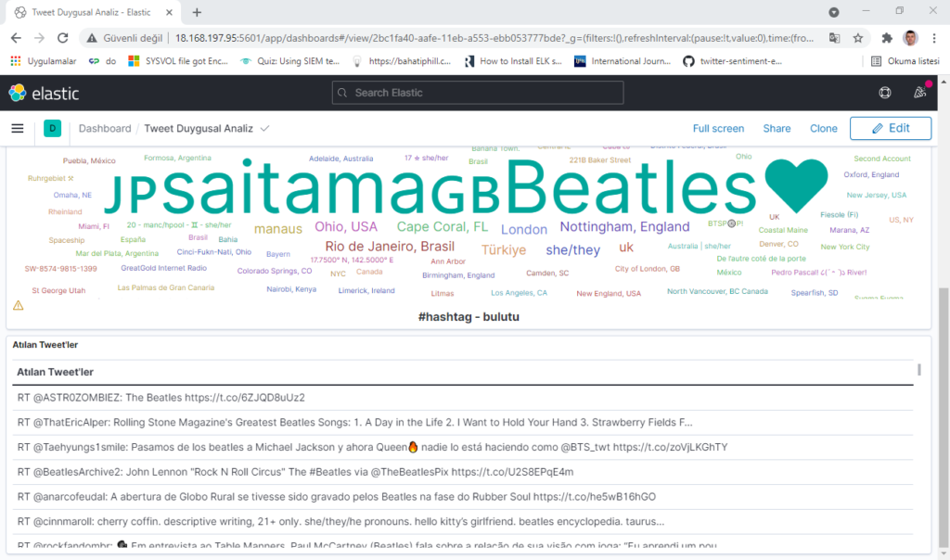This screenshot has width=950, height=560.
Task: Filter by the manaus tag
Action: click(278, 229)
